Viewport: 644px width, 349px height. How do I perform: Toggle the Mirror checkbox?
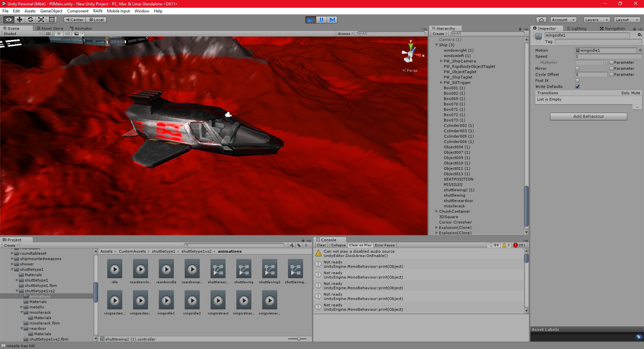577,68
